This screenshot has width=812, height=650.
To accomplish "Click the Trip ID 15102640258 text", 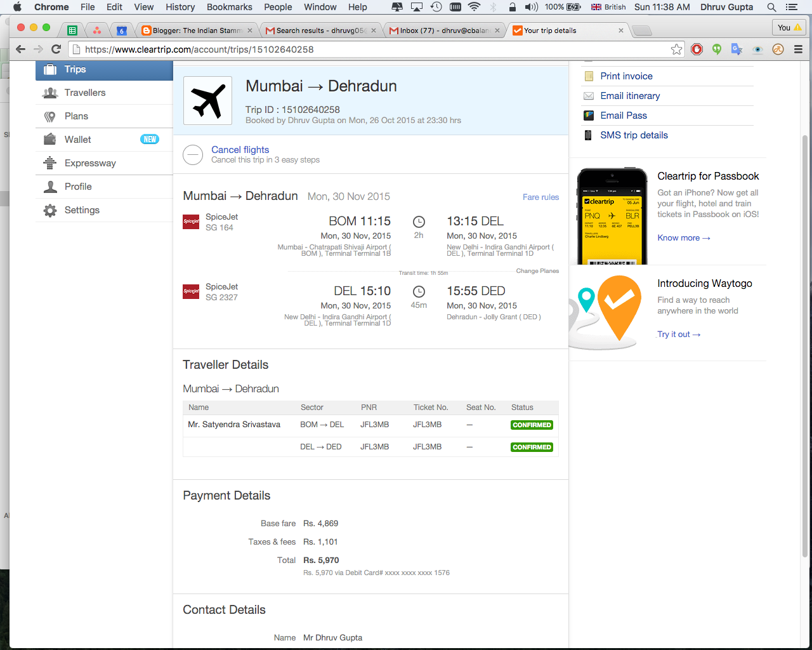I will (292, 110).
